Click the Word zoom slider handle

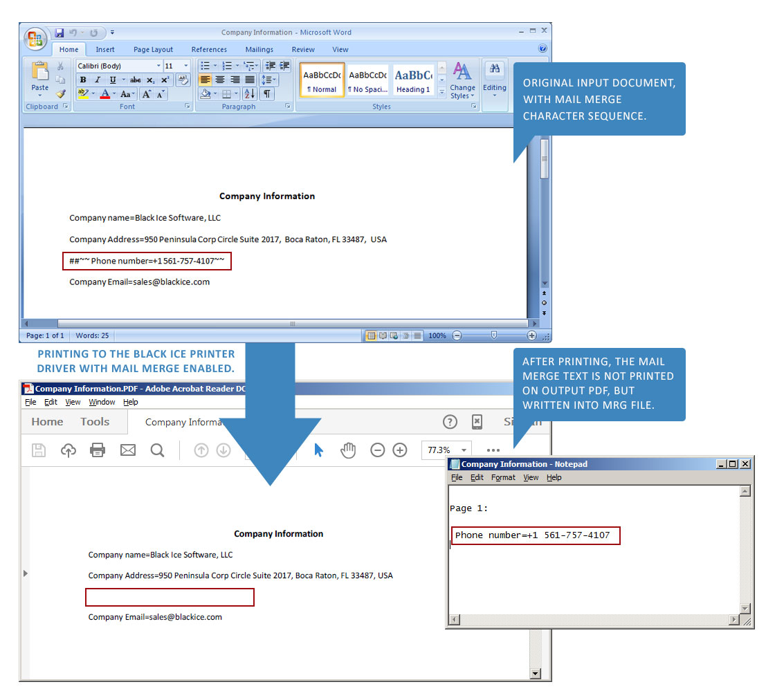click(x=493, y=335)
